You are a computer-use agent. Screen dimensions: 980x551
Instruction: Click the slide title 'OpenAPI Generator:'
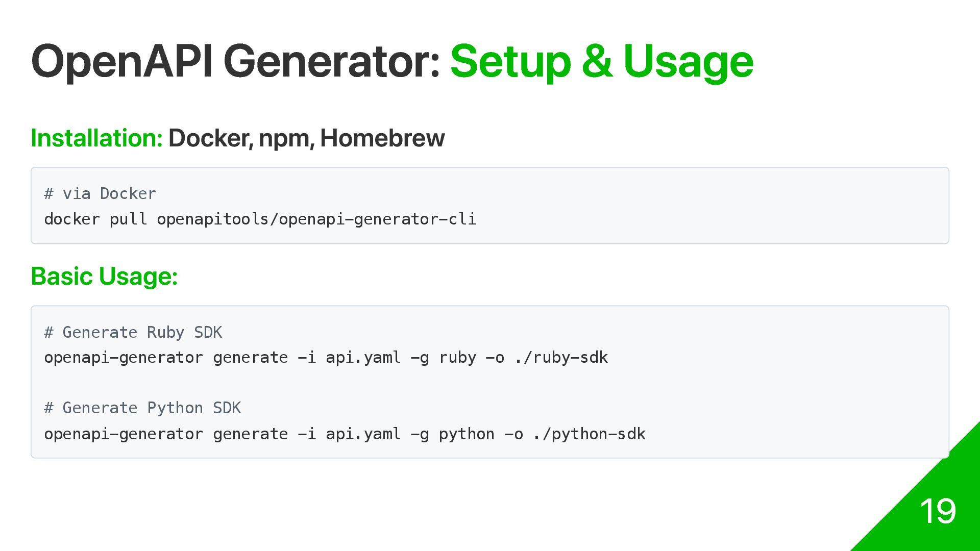235,61
